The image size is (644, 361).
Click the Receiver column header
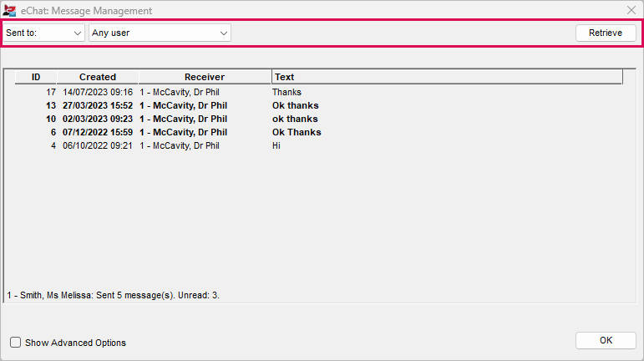click(x=205, y=77)
